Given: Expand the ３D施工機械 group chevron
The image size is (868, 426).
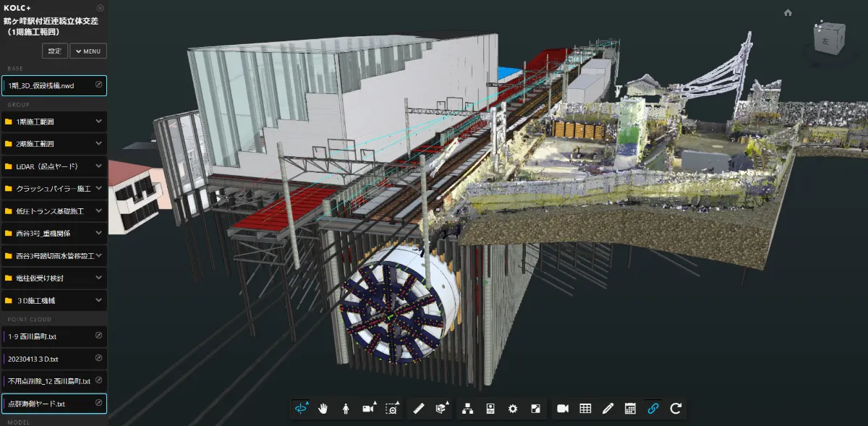Looking at the screenshot, I should coord(99,300).
